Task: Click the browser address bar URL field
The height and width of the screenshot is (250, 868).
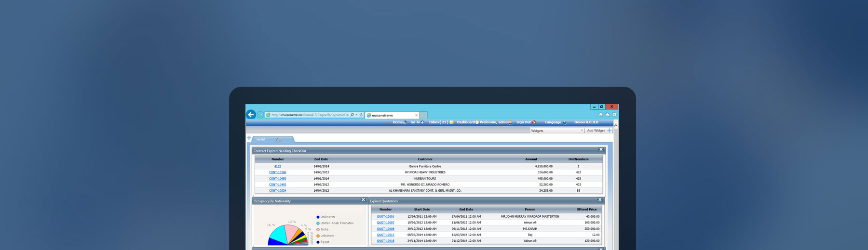Action: (x=309, y=115)
